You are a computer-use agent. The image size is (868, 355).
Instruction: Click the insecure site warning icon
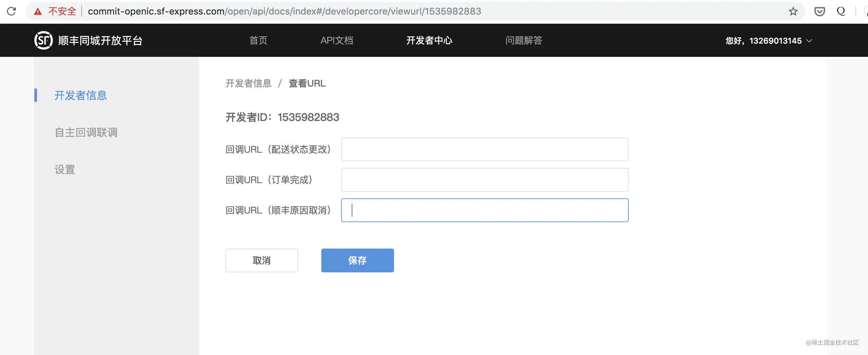38,12
